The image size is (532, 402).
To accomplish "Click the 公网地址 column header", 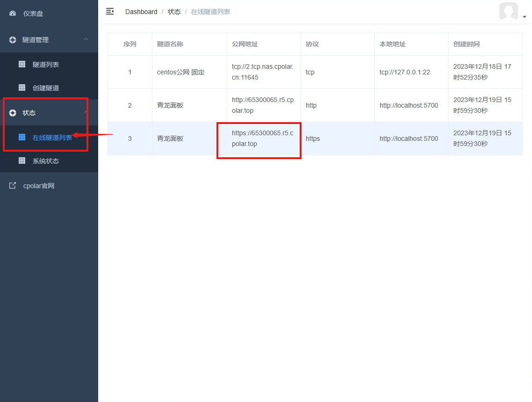I will pyautogui.click(x=264, y=44).
